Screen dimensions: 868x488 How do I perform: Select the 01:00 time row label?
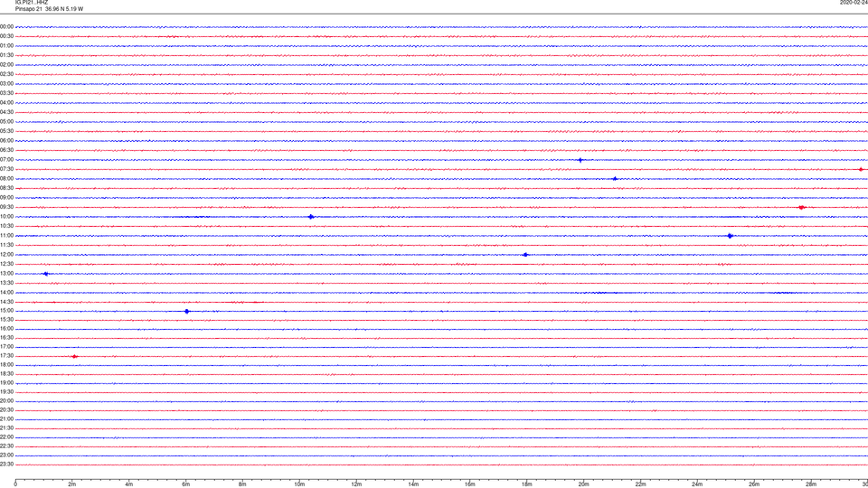tap(6, 46)
